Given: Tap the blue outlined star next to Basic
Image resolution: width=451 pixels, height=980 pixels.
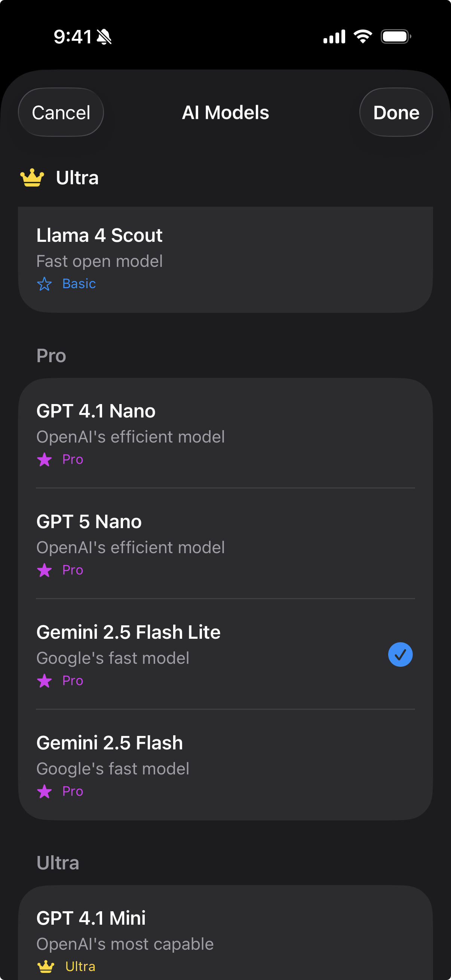Looking at the screenshot, I should pos(45,284).
